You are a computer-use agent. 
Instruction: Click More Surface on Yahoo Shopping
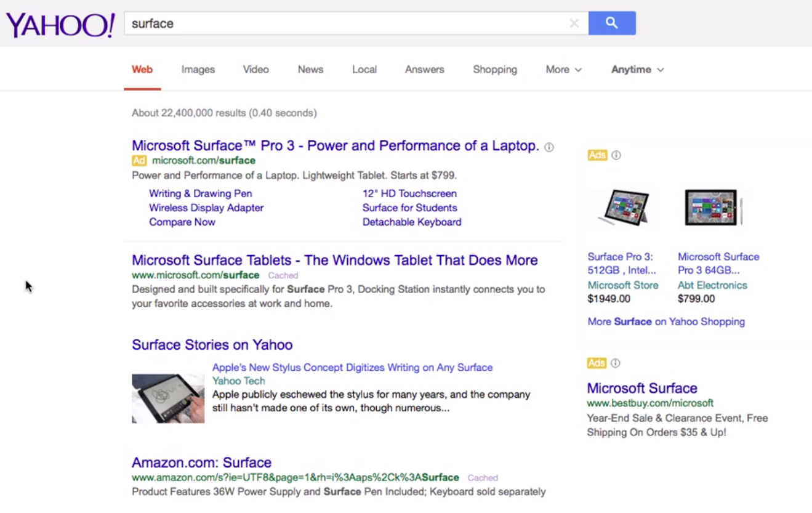[x=666, y=321]
